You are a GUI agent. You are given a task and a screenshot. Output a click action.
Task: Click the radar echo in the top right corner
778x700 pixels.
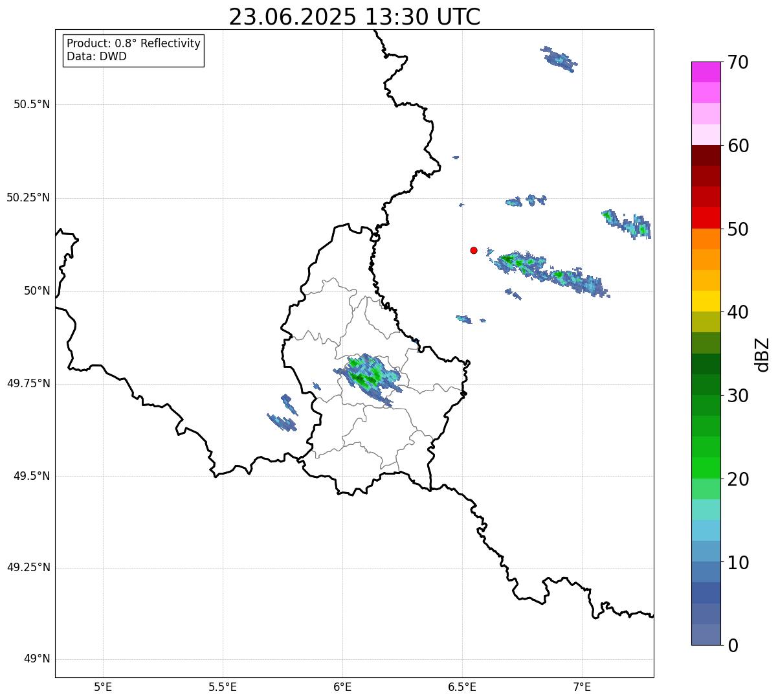click(559, 59)
